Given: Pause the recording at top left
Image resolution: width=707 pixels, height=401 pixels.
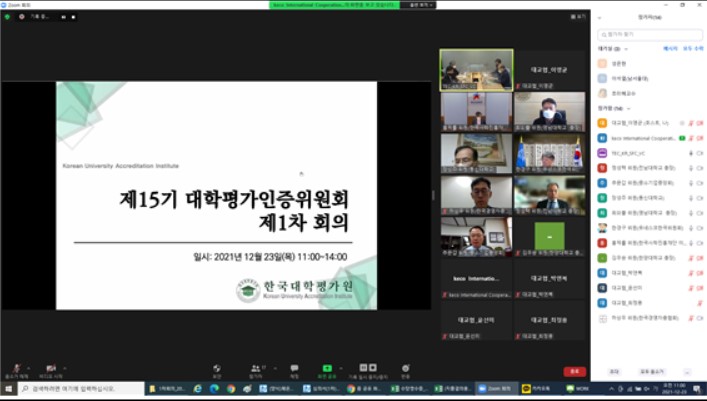Looking at the screenshot, I should point(65,17).
